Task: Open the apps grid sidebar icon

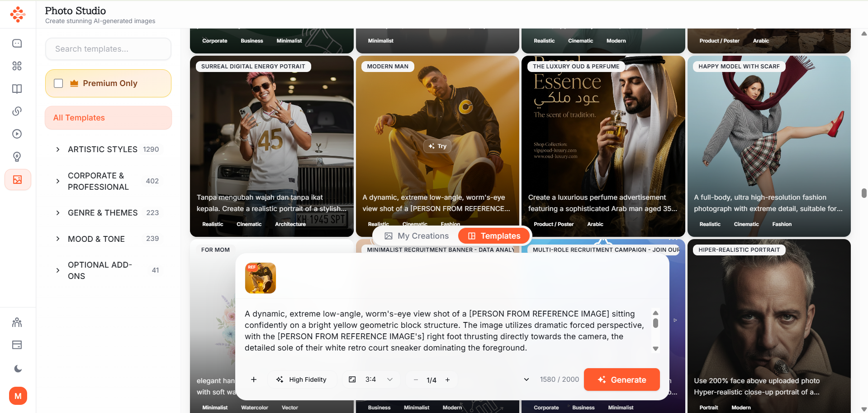Action: click(17, 66)
